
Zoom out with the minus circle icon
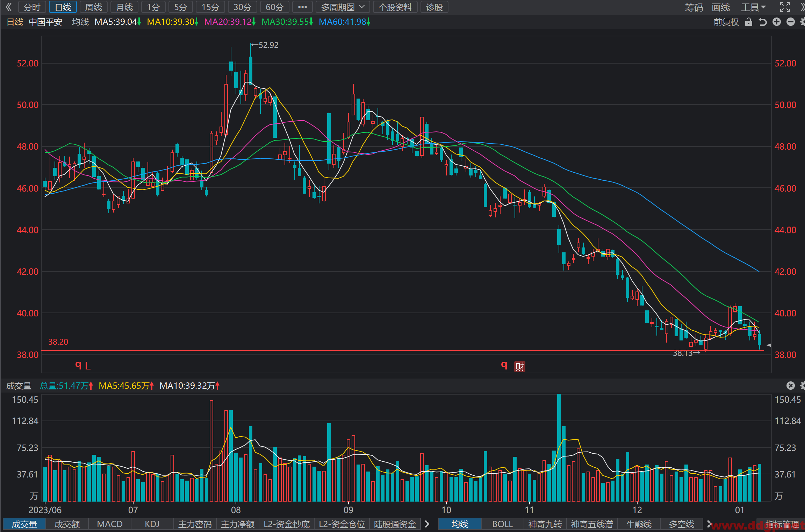[791, 22]
